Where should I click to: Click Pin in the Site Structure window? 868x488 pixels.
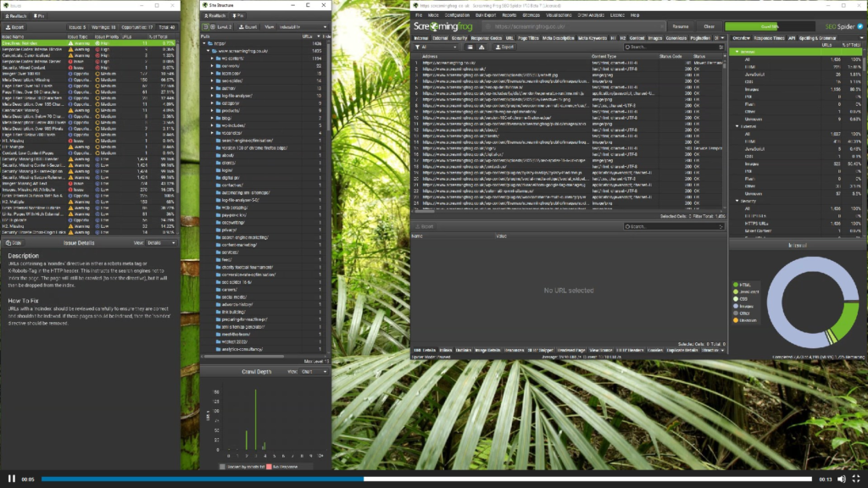click(x=238, y=16)
